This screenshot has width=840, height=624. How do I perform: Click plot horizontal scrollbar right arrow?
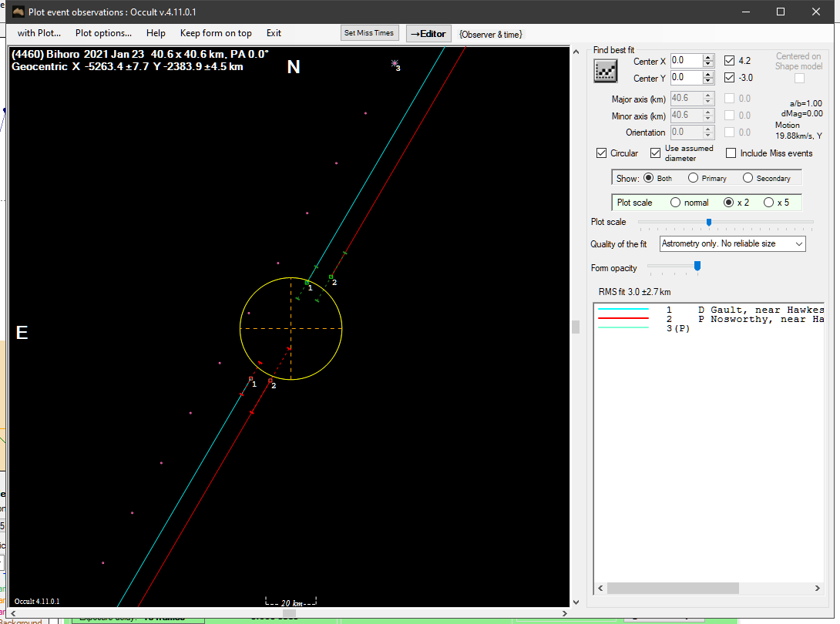point(565,613)
